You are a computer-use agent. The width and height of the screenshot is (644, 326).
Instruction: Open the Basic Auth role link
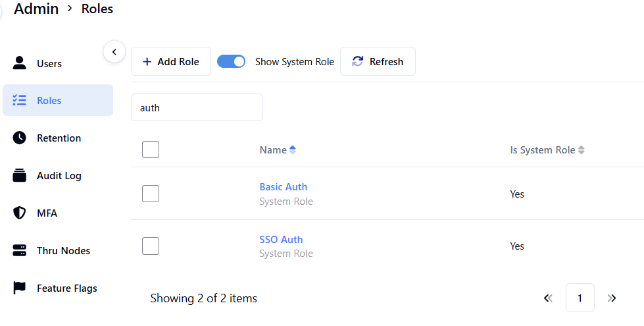pos(283,187)
